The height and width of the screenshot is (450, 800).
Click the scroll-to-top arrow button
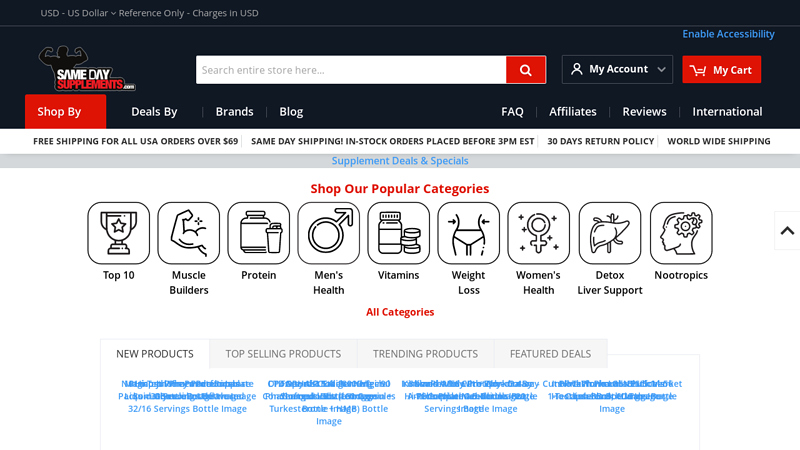click(x=787, y=231)
